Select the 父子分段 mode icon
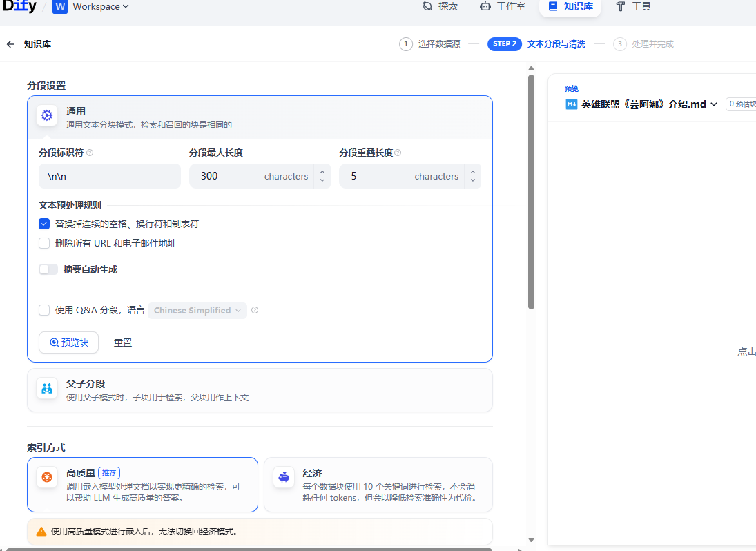 (x=47, y=389)
